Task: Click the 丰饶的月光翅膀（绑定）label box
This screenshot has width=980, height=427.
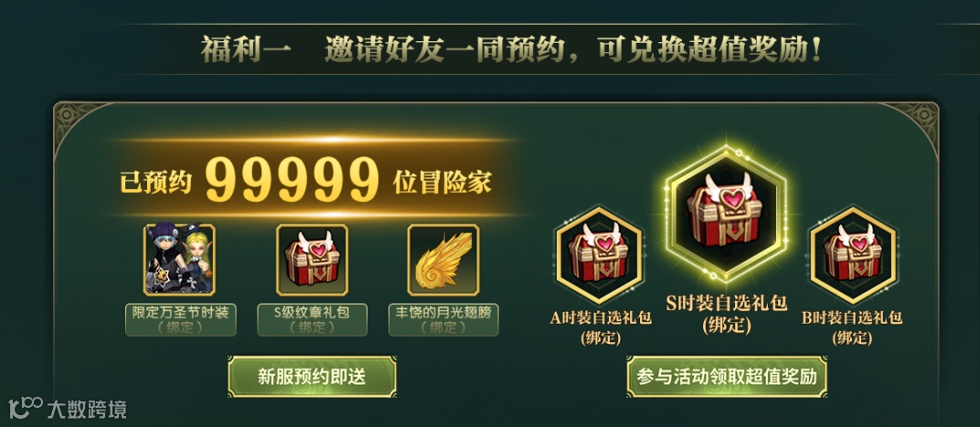Action: (443, 319)
